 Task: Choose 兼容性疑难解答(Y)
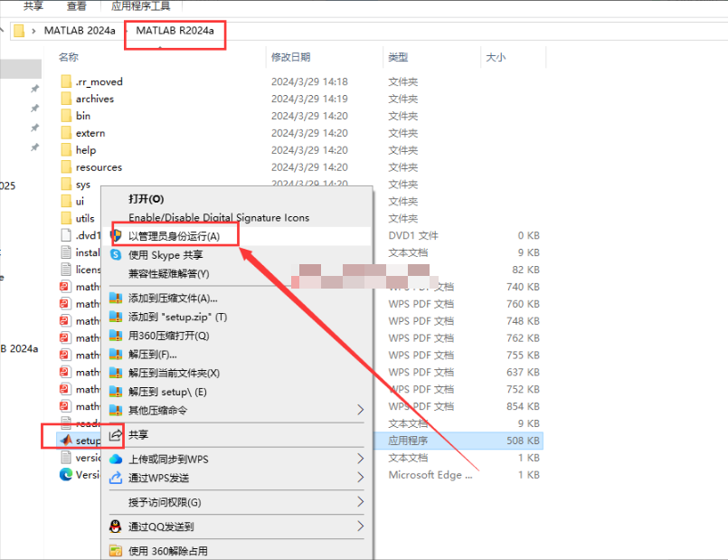[x=169, y=274]
